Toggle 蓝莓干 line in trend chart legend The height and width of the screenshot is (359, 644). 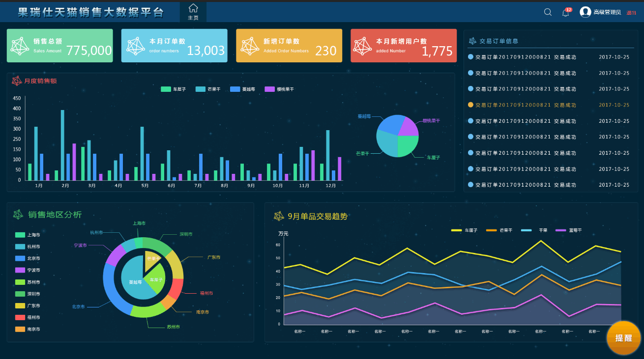point(561,230)
